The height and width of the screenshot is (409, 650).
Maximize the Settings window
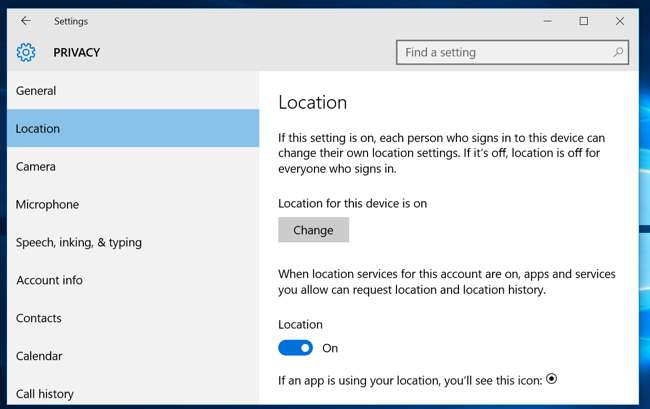(584, 21)
